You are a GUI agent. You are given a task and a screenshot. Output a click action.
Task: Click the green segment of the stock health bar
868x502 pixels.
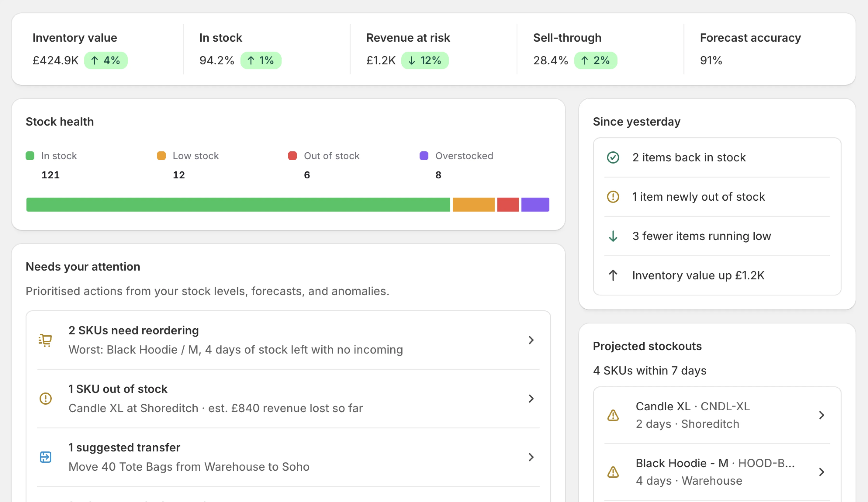[238, 205]
